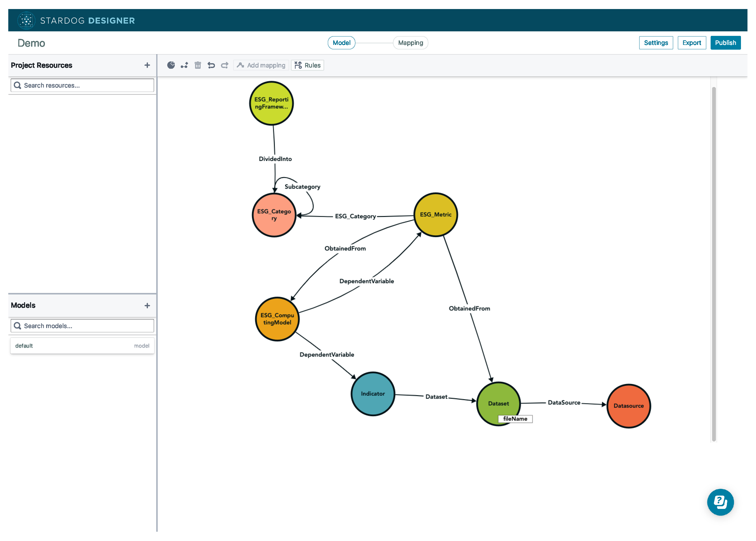Click the add class node icon

click(171, 65)
